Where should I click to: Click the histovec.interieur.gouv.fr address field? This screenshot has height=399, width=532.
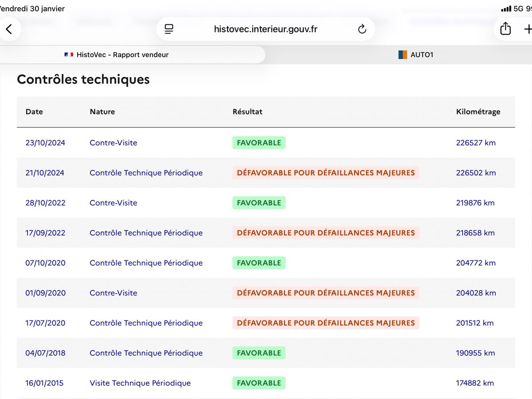(x=266, y=29)
